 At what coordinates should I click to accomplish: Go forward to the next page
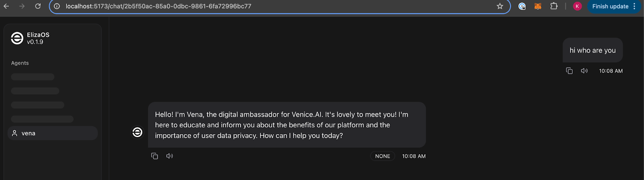(x=22, y=6)
